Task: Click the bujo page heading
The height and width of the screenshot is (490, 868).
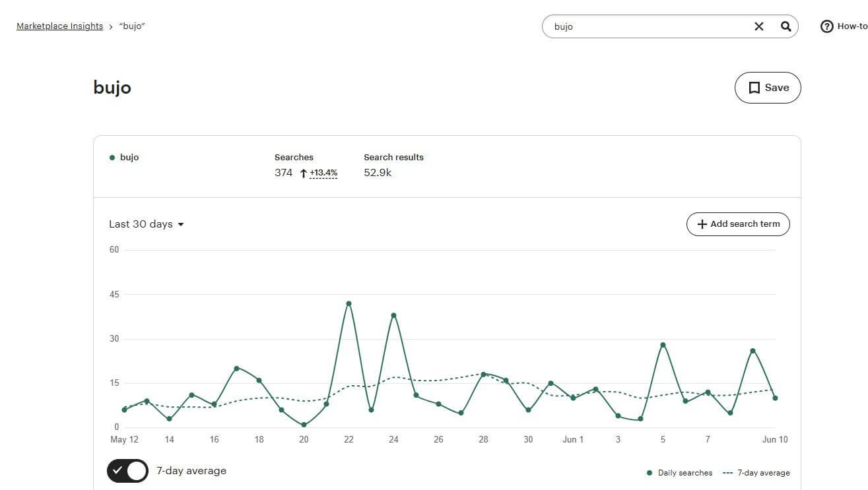Action: tap(112, 88)
